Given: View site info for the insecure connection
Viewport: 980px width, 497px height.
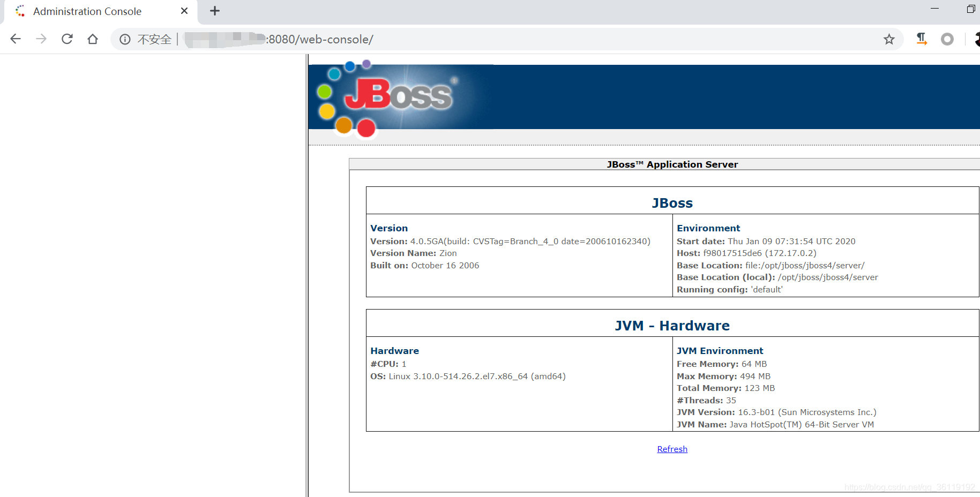Looking at the screenshot, I should (x=125, y=39).
